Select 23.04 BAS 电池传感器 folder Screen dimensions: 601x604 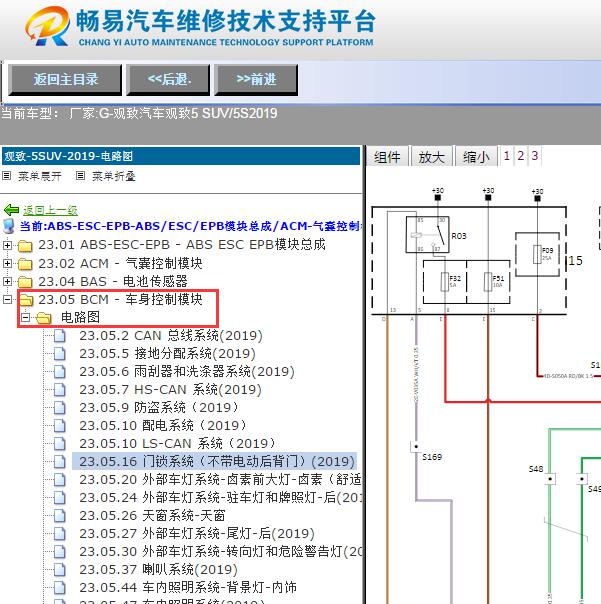[113, 281]
